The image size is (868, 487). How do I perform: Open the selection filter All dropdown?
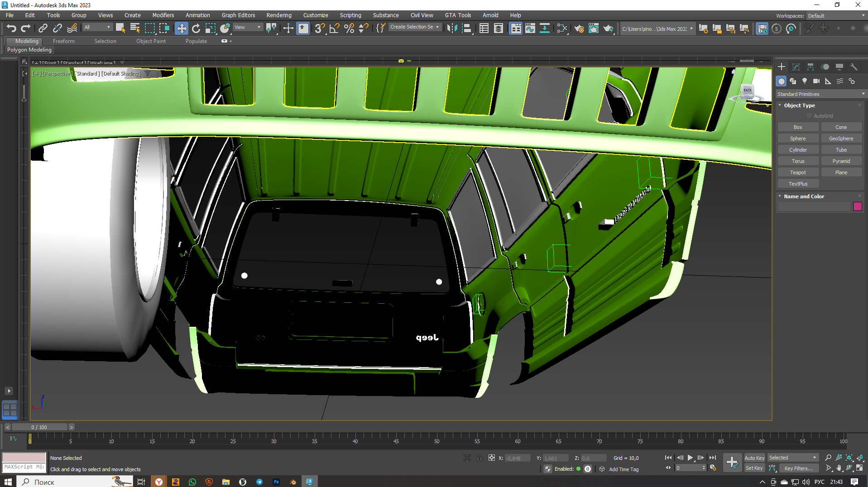pos(97,27)
